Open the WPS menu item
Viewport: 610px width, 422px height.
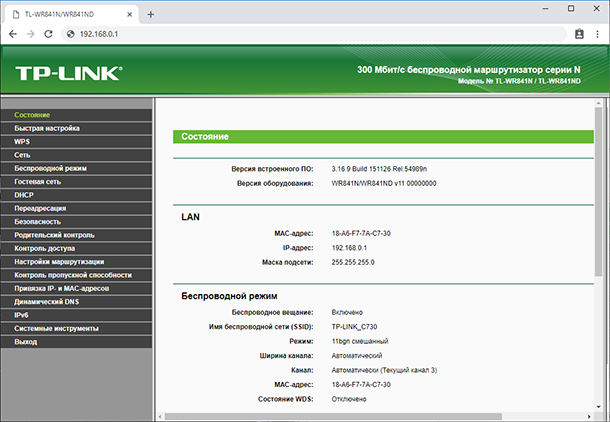(77, 142)
